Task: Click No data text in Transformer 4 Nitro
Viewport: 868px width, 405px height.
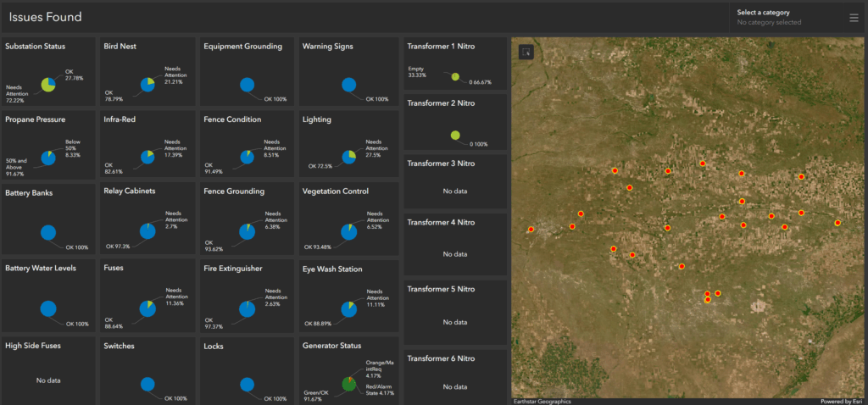Action: [x=455, y=254]
